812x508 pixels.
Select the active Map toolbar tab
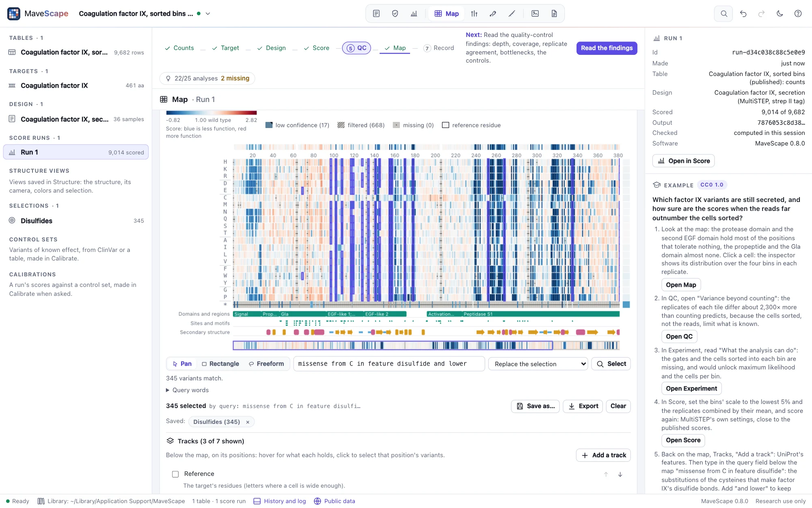pos(447,13)
